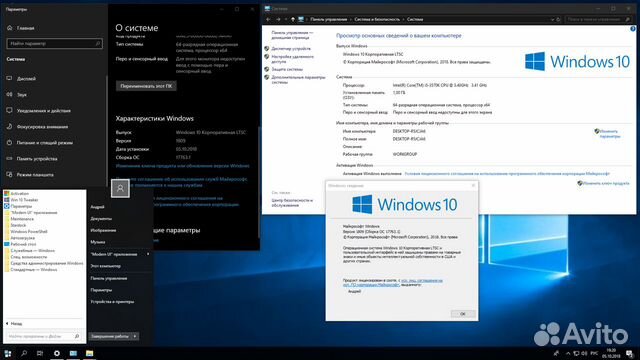Show hidden tray icons chevron

click(x=568, y=353)
